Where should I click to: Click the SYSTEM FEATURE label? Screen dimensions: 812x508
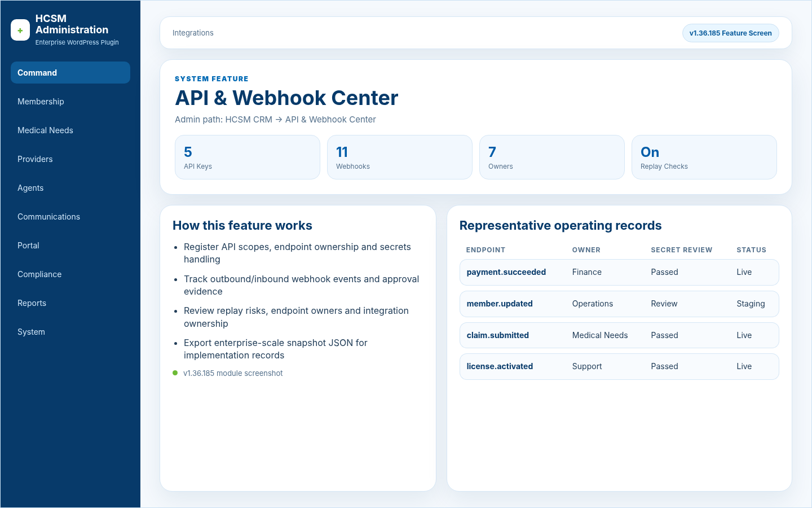[211, 79]
